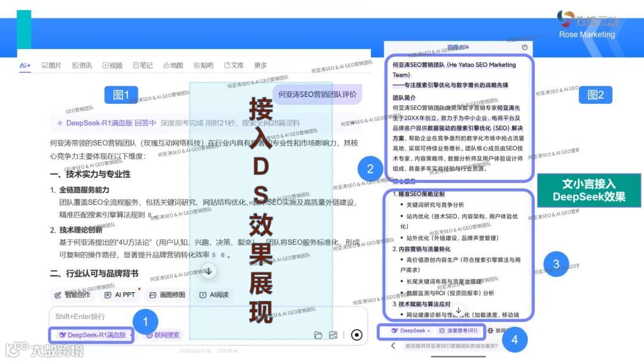
Task: Click citation number 5 in the answer
Action: pyautogui.click(x=213, y=255)
